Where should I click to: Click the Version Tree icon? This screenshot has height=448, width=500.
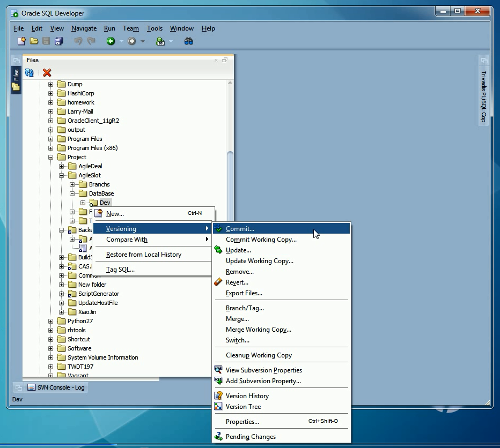(x=218, y=407)
